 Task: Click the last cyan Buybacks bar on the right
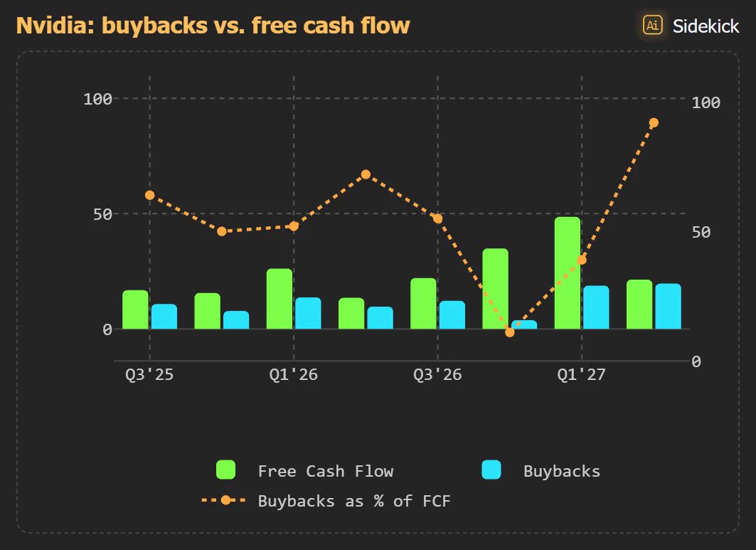(x=669, y=307)
